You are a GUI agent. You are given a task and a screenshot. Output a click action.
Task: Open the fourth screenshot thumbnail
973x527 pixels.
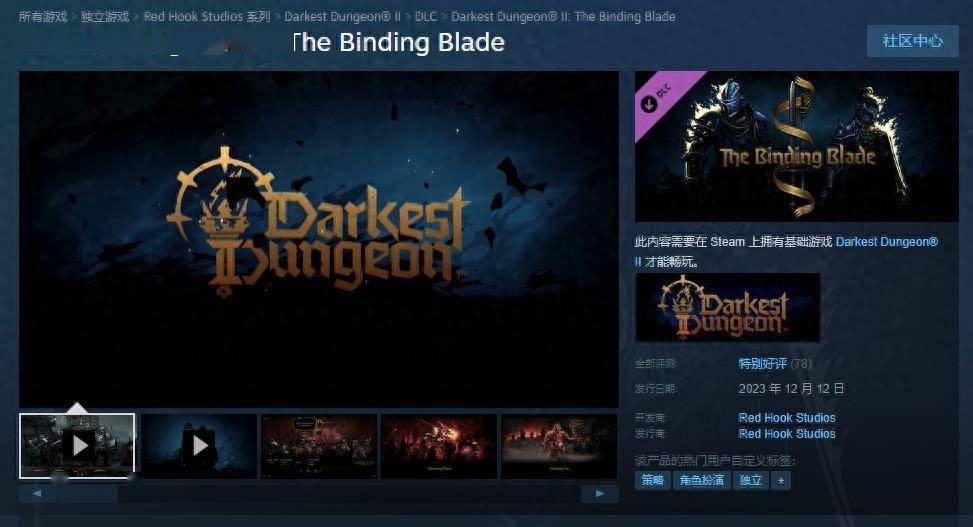tap(439, 446)
